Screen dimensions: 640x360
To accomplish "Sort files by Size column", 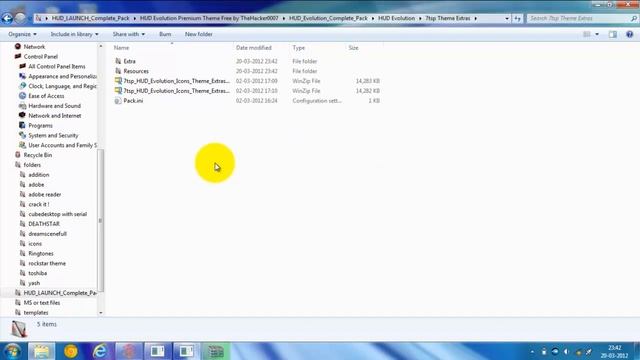I will (x=353, y=48).
